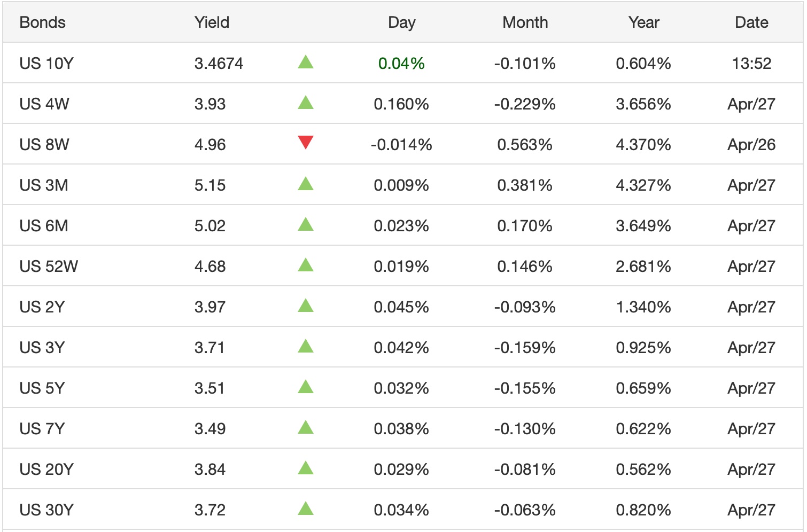Select the US 3Y bond row name
The height and width of the screenshot is (532, 807).
coord(42,348)
